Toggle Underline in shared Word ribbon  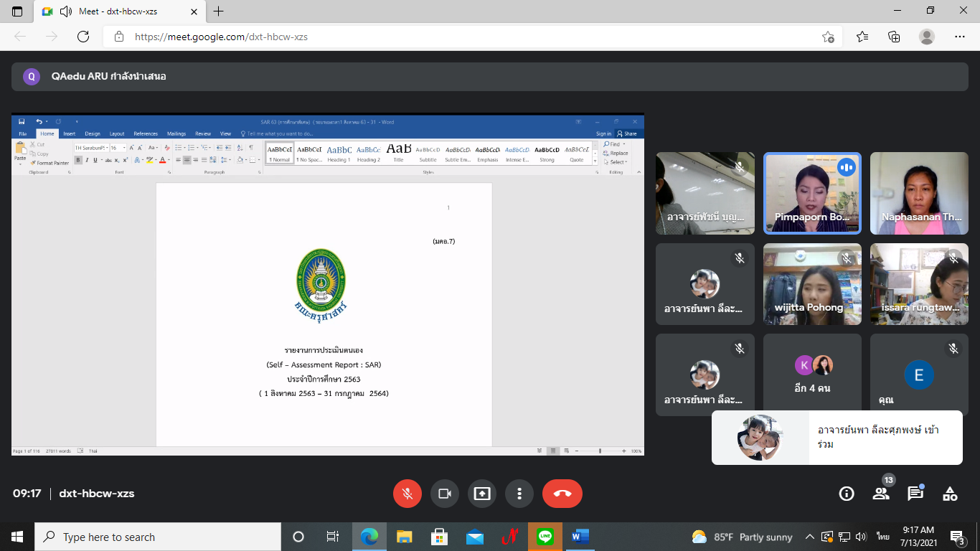pos(95,160)
